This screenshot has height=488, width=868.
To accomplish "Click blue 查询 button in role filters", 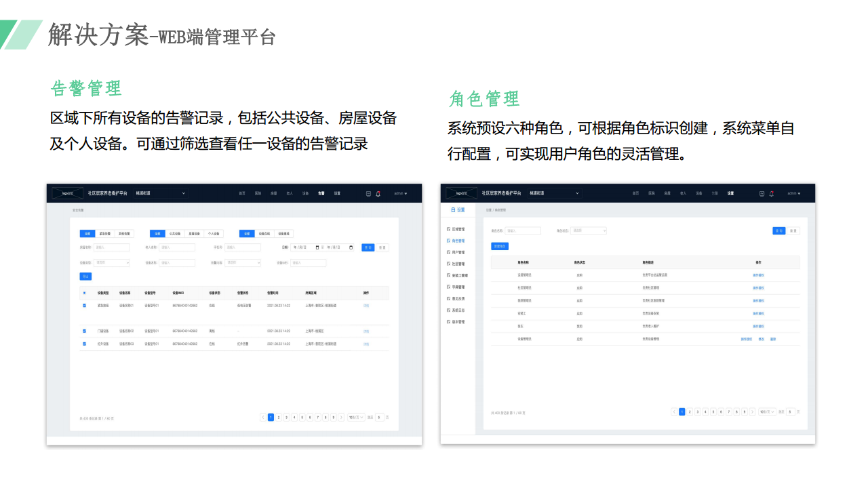I will (779, 230).
